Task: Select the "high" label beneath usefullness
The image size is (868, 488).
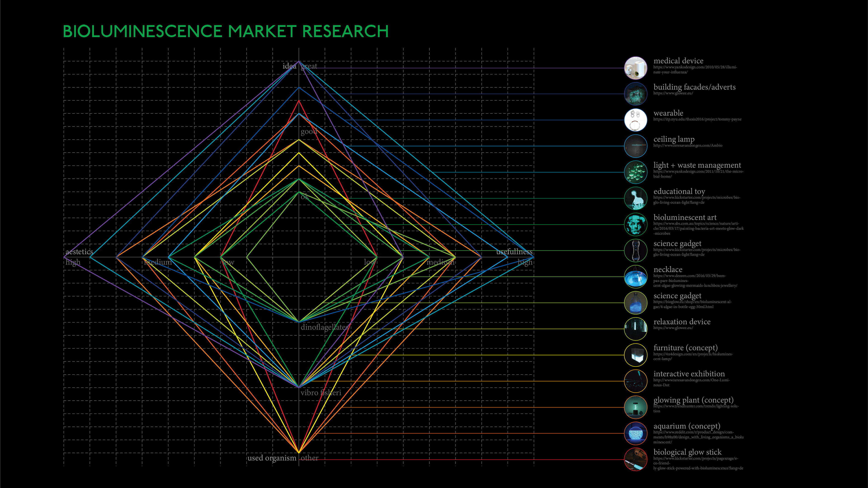Action: [525, 262]
